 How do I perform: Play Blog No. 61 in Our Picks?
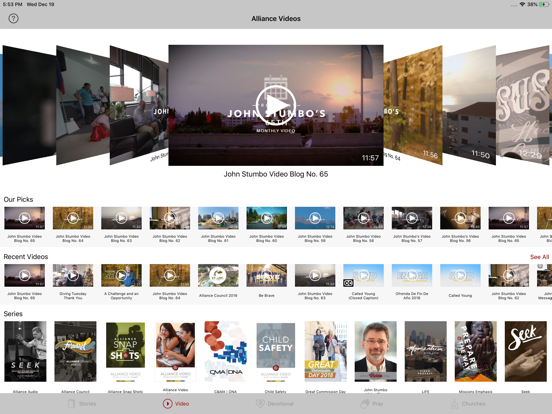tap(218, 218)
